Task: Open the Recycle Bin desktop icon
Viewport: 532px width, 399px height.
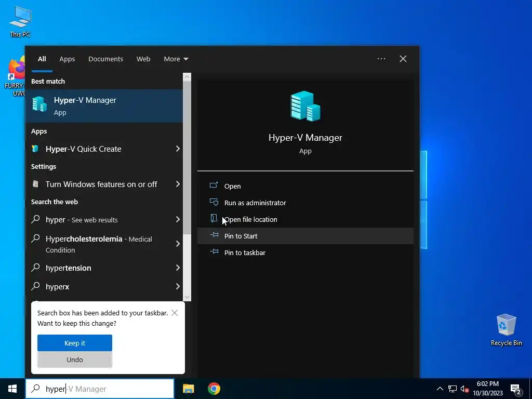Action: click(x=506, y=330)
